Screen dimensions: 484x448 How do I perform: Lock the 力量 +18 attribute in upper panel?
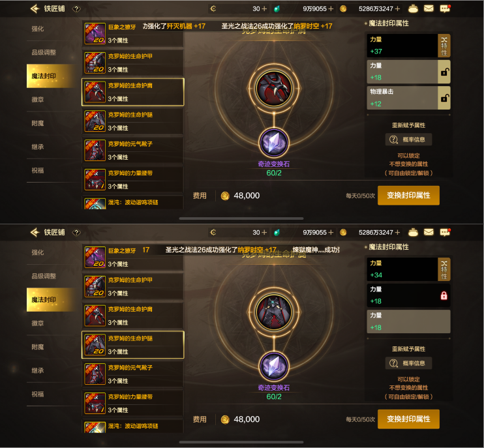pos(444,72)
